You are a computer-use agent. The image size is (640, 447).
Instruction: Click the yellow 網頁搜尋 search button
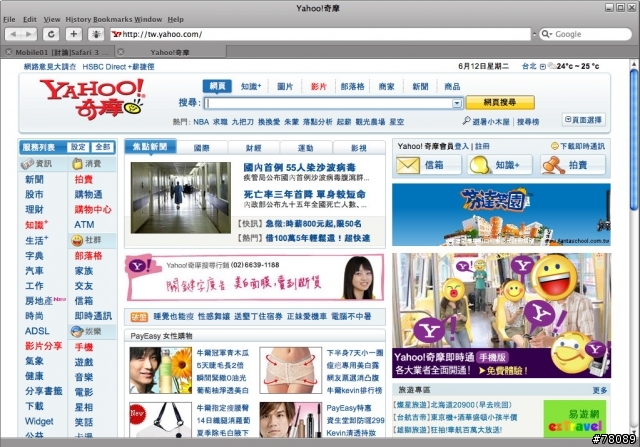500,102
